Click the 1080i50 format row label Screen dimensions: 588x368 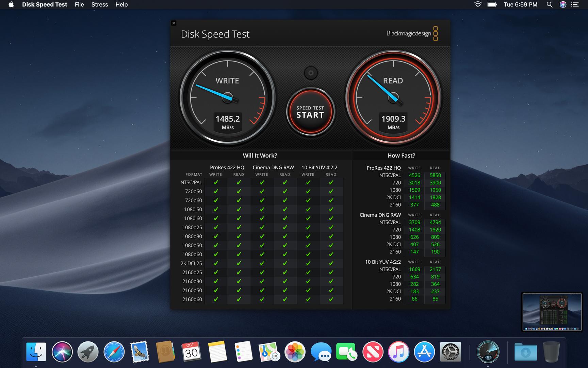coord(193,209)
